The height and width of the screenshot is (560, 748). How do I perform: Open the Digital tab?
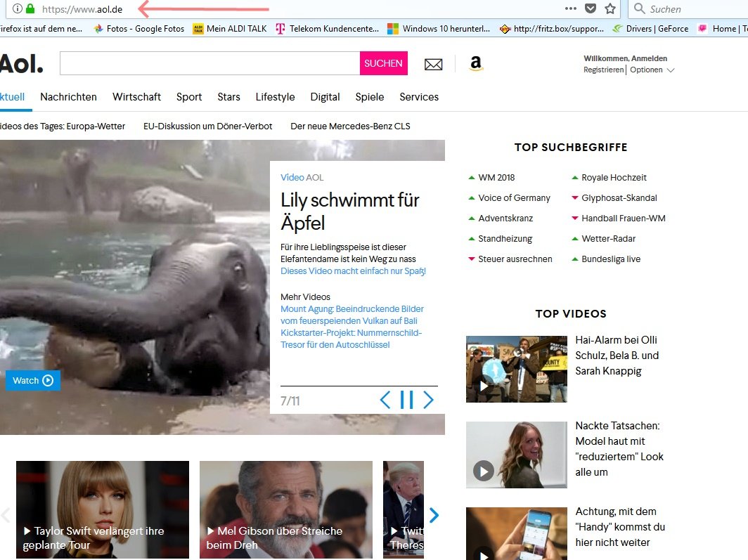pyautogui.click(x=325, y=97)
